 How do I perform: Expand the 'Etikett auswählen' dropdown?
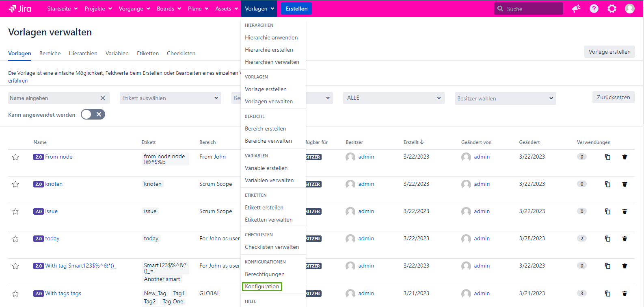click(170, 98)
